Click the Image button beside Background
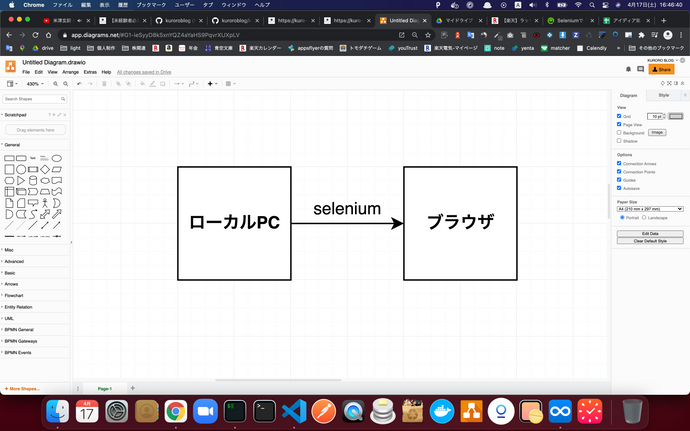Image resolution: width=690 pixels, height=431 pixels. 657,133
